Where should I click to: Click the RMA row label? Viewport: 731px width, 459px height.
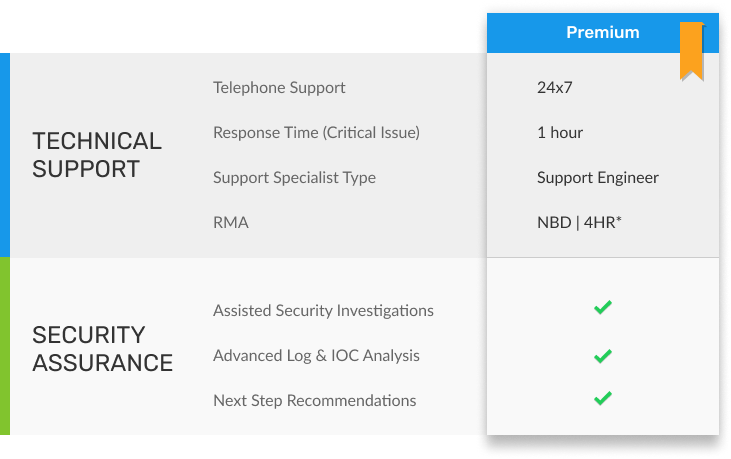[x=230, y=223]
